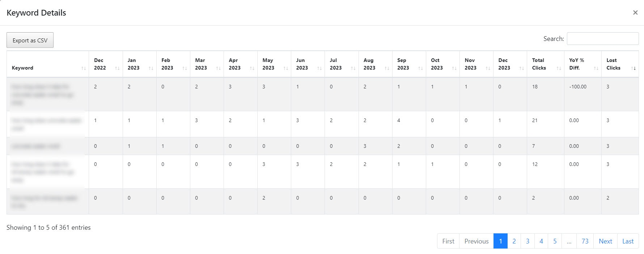The image size is (644, 254).
Task: Sort by Mar 2023 column arrows
Action: pyautogui.click(x=218, y=68)
